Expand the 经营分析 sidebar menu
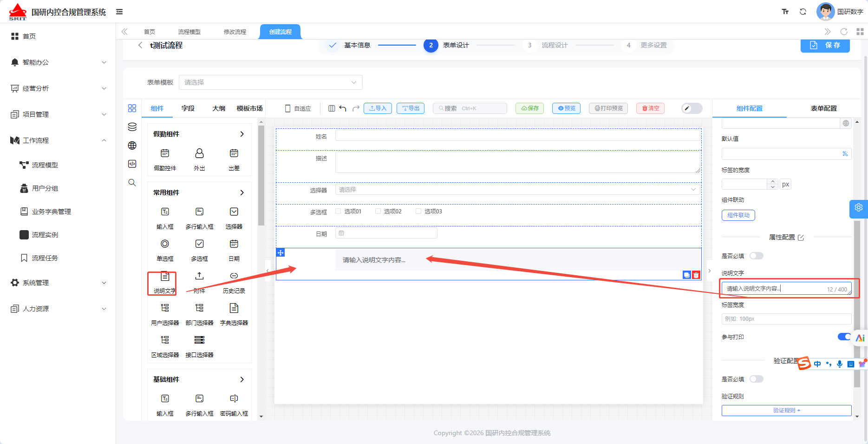868x444 pixels. pyautogui.click(x=58, y=88)
